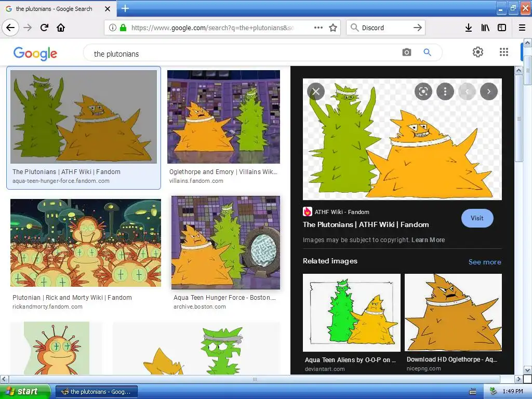Search by image with camera icon
532x399 pixels.
pos(406,52)
